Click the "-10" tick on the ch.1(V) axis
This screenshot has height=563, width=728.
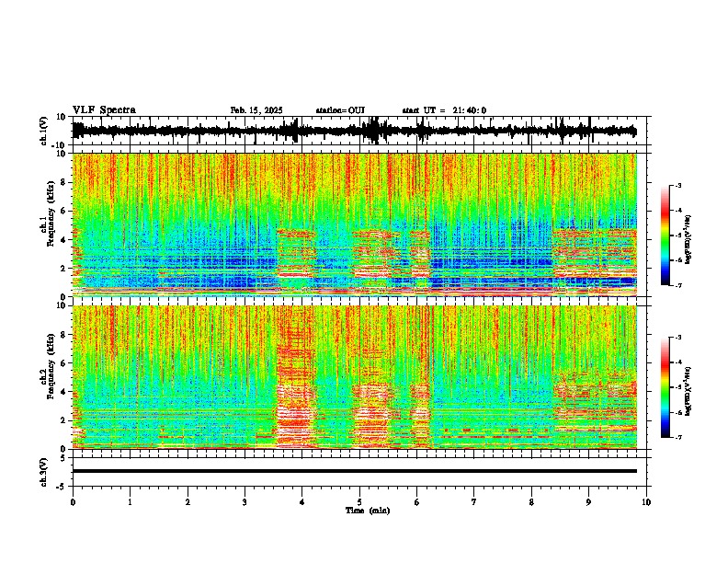[60, 145]
